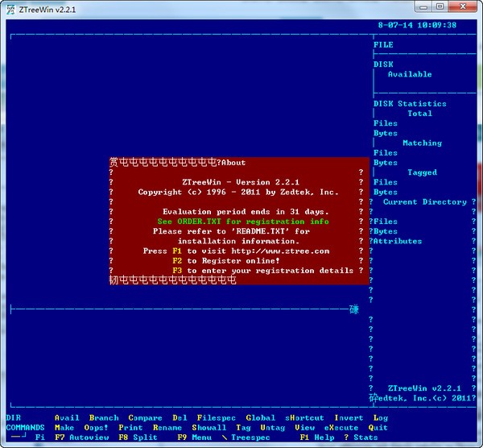Open the Filespec command

pyautogui.click(x=217, y=418)
